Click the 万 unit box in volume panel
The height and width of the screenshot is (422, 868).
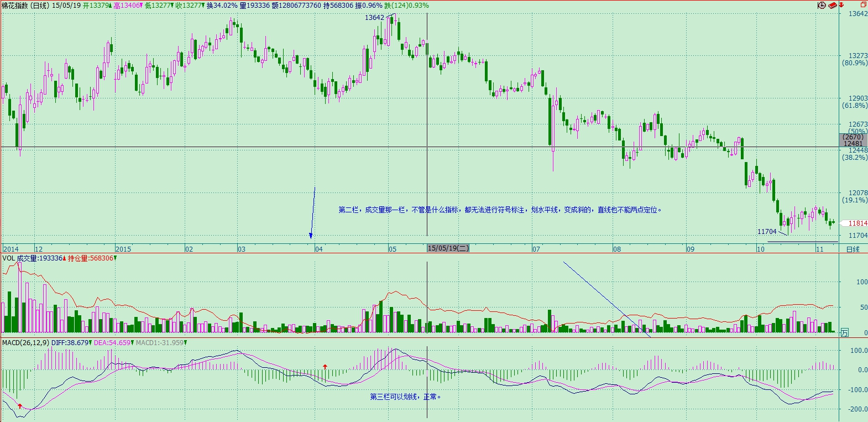[844, 332]
